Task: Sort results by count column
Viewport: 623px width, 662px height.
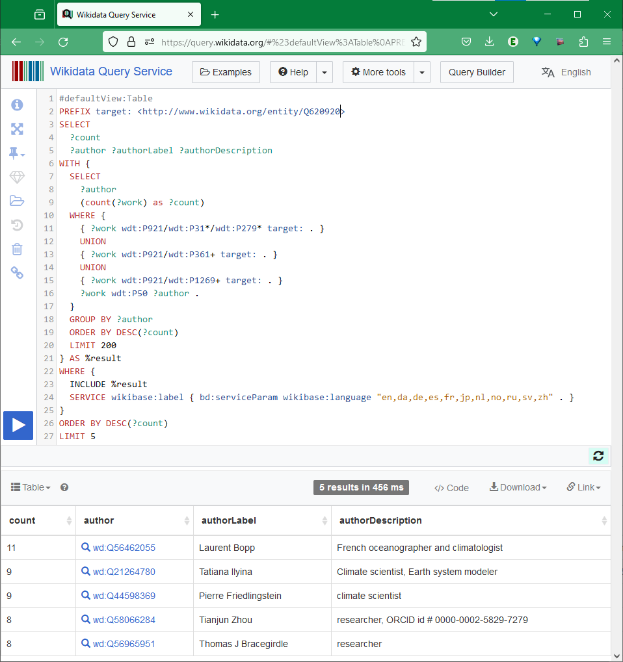Action: 38,521
